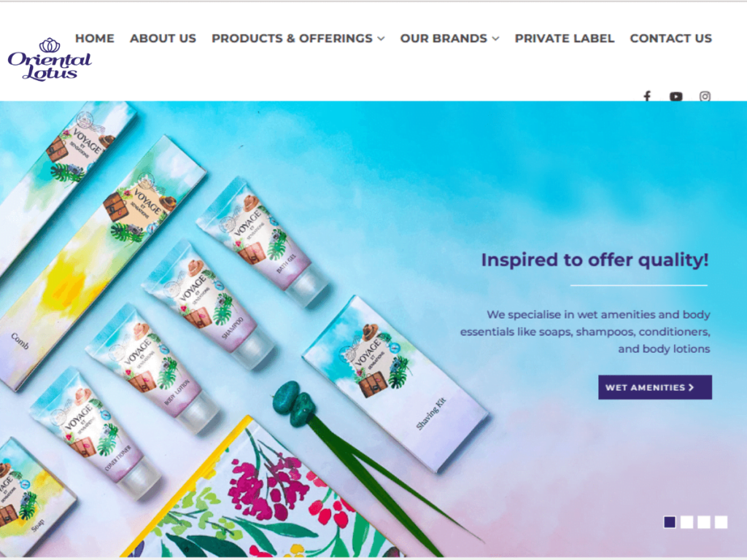
Task: Visit the Private Label page
Action: (565, 38)
